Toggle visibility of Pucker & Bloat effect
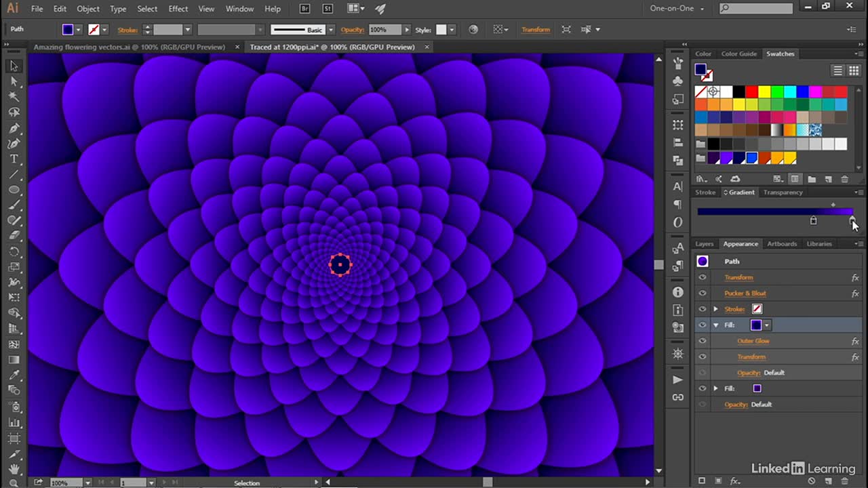Image resolution: width=868 pixels, height=488 pixels. point(703,293)
